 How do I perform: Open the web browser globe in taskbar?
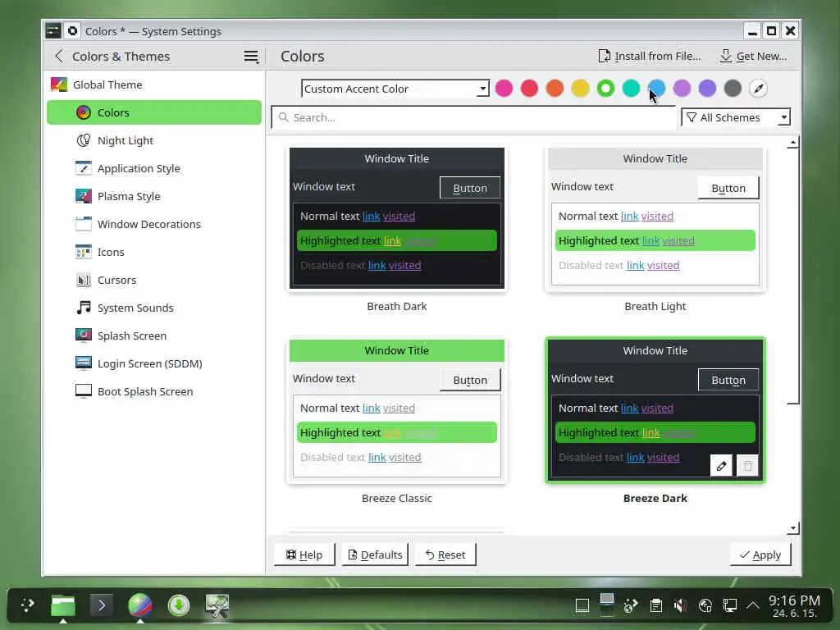(x=140, y=605)
